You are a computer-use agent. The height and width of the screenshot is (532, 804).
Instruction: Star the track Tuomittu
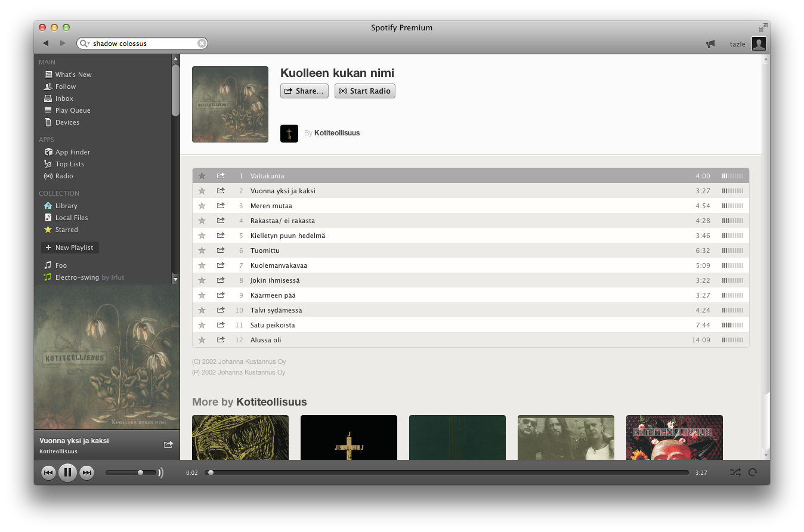click(x=202, y=250)
